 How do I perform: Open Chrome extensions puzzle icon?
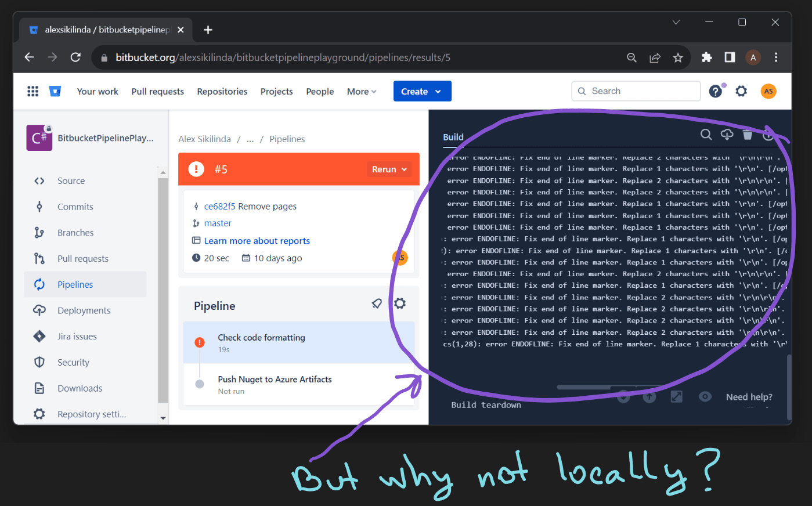pyautogui.click(x=706, y=57)
